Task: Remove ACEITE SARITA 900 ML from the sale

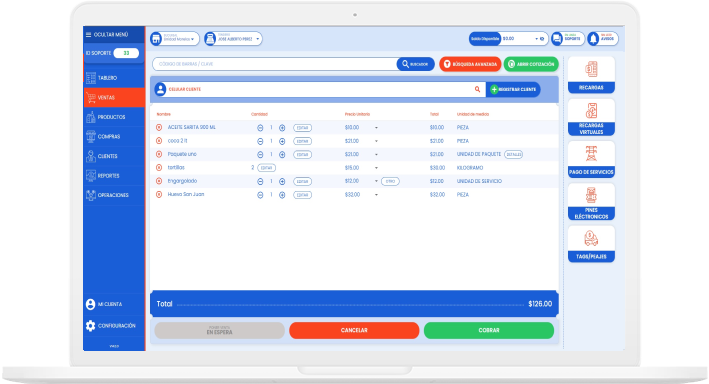Action: coord(159,128)
